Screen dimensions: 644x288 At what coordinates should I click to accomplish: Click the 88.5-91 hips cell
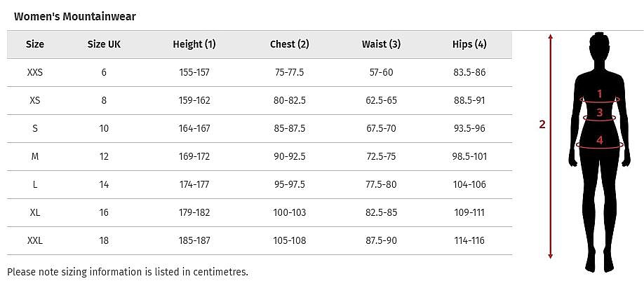pos(469,100)
